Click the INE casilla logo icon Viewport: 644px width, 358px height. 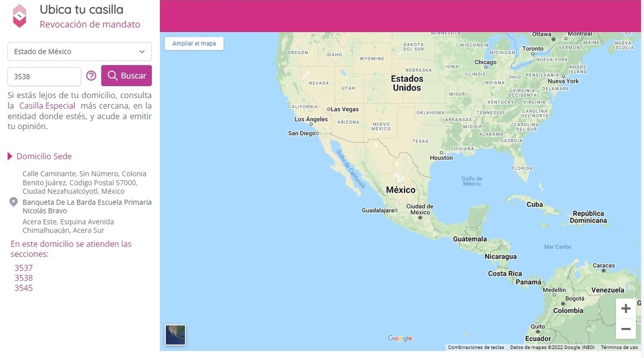tap(20, 16)
